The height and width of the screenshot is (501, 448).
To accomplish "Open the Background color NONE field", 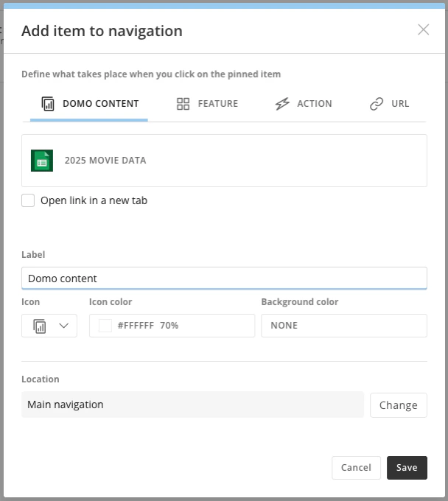I will (x=344, y=326).
